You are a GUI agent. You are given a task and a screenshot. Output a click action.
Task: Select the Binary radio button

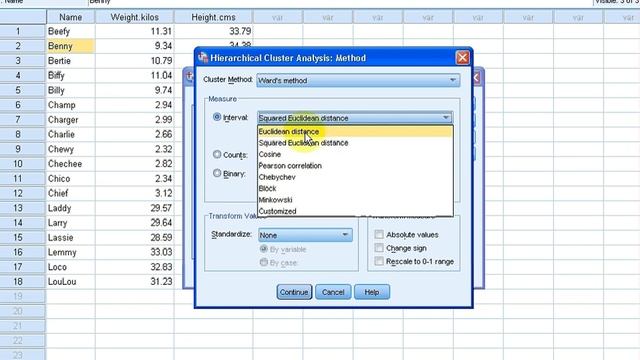[x=217, y=173]
